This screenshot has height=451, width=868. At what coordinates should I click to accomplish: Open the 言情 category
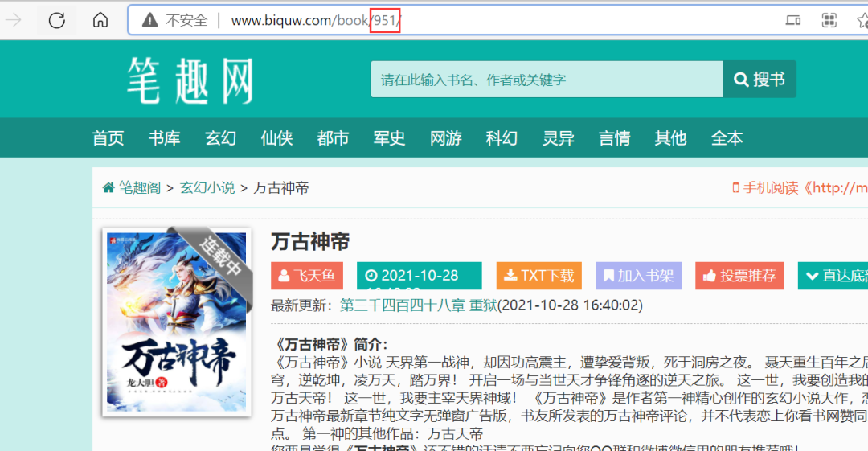click(615, 138)
